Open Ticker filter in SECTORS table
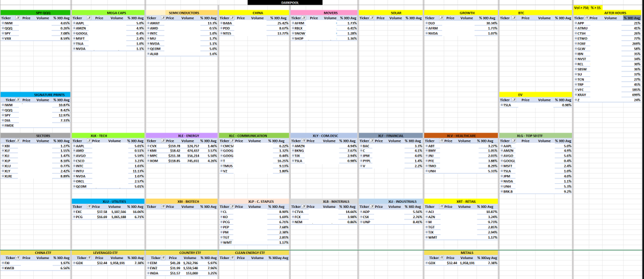The height and width of the screenshot is (279, 644). [x=18, y=140]
